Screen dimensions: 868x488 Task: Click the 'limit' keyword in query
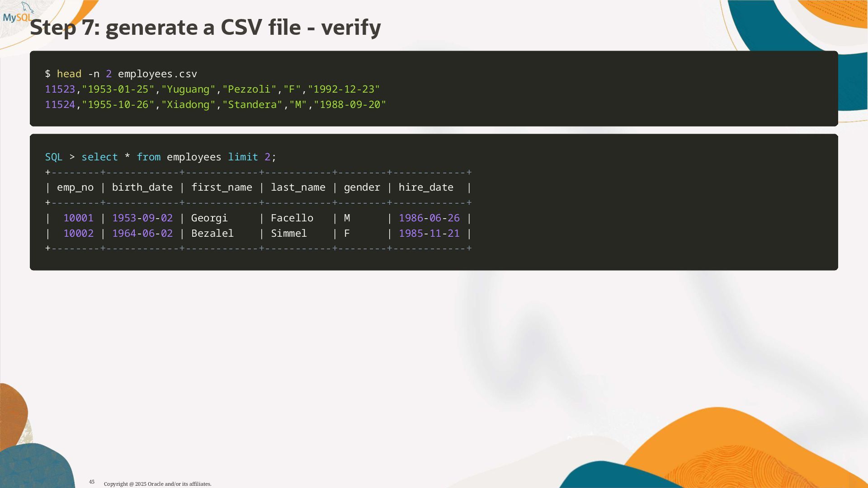coord(243,157)
